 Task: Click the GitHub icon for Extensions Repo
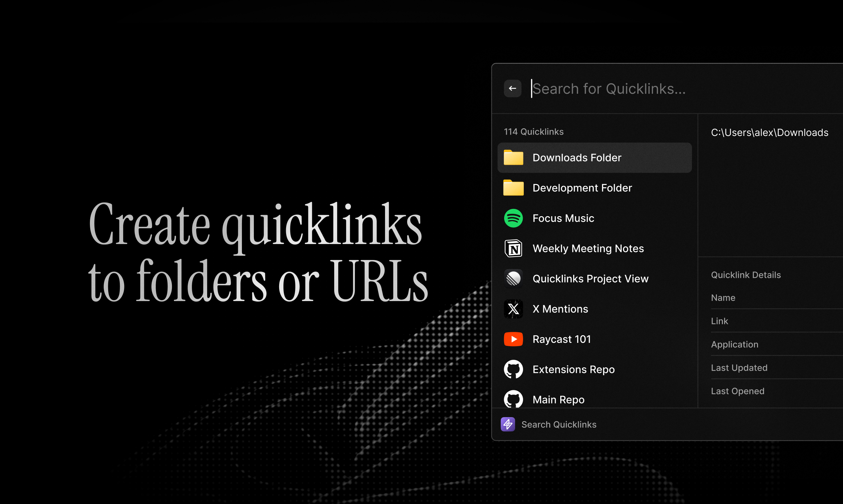[x=513, y=369]
